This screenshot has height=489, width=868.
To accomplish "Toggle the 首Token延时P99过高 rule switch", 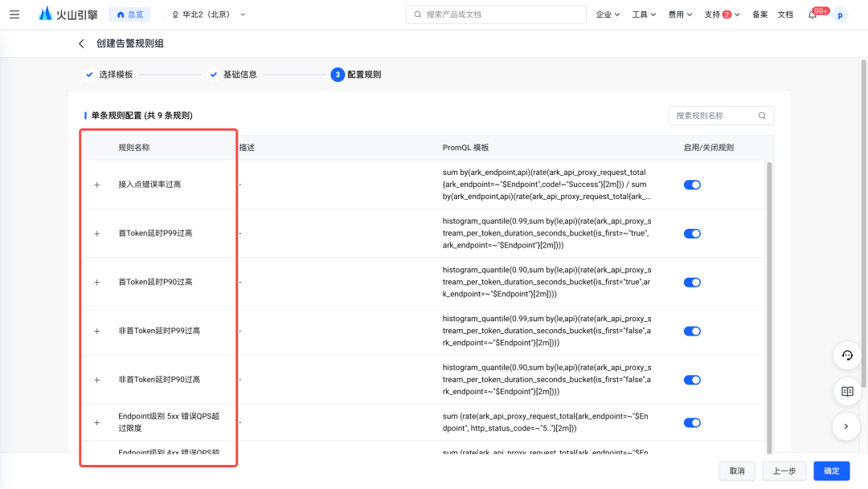I will tap(692, 234).
